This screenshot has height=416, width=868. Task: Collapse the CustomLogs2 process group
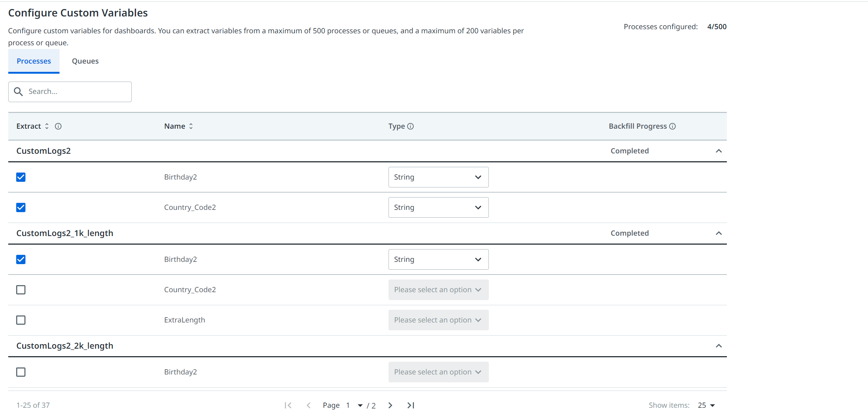[718, 151]
